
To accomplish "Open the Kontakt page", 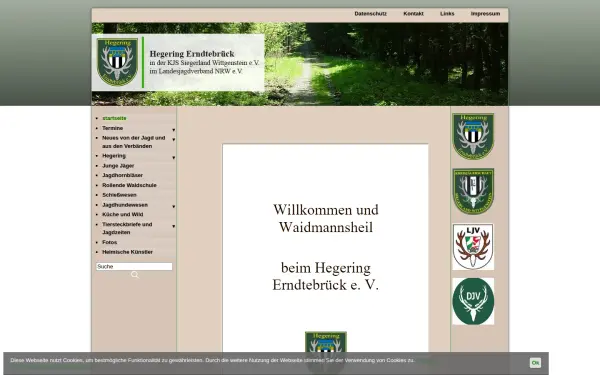I will point(413,14).
